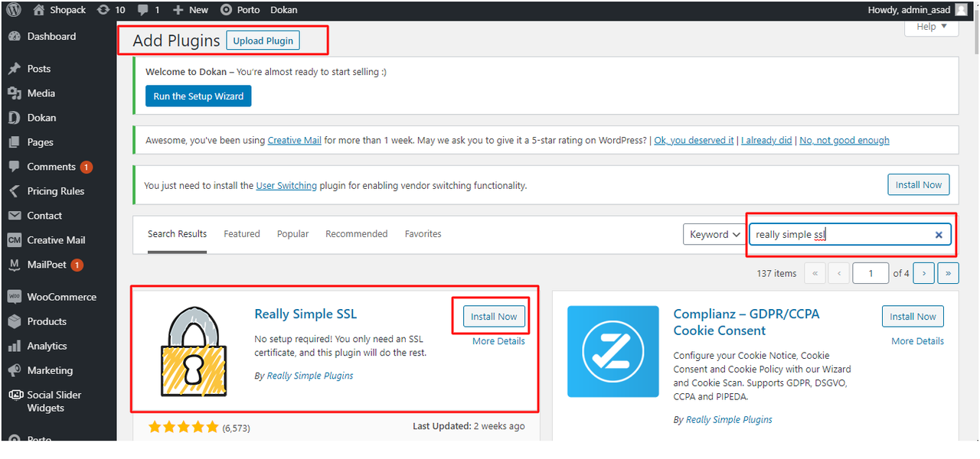
Task: Jump to last page of plugin results
Action: (949, 273)
